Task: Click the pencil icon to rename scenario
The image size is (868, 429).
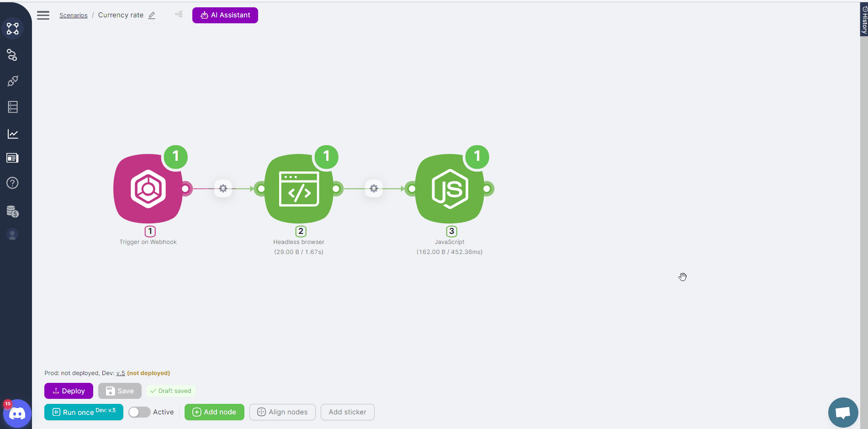Action: tap(152, 16)
